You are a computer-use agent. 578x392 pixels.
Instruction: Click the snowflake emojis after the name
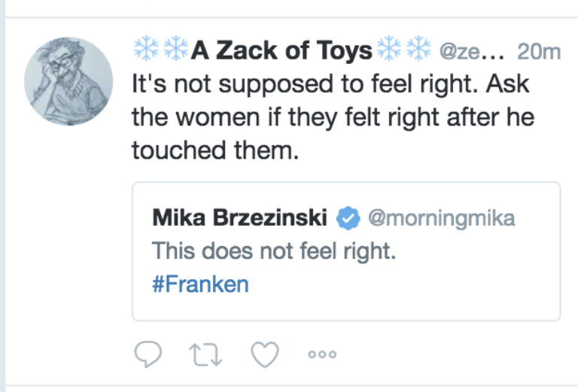click(x=403, y=50)
